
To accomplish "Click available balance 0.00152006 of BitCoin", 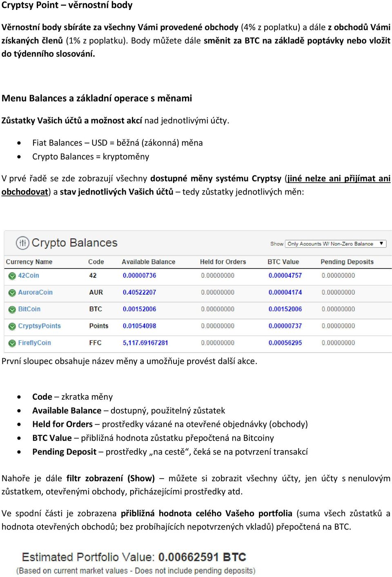I will coord(139,309).
